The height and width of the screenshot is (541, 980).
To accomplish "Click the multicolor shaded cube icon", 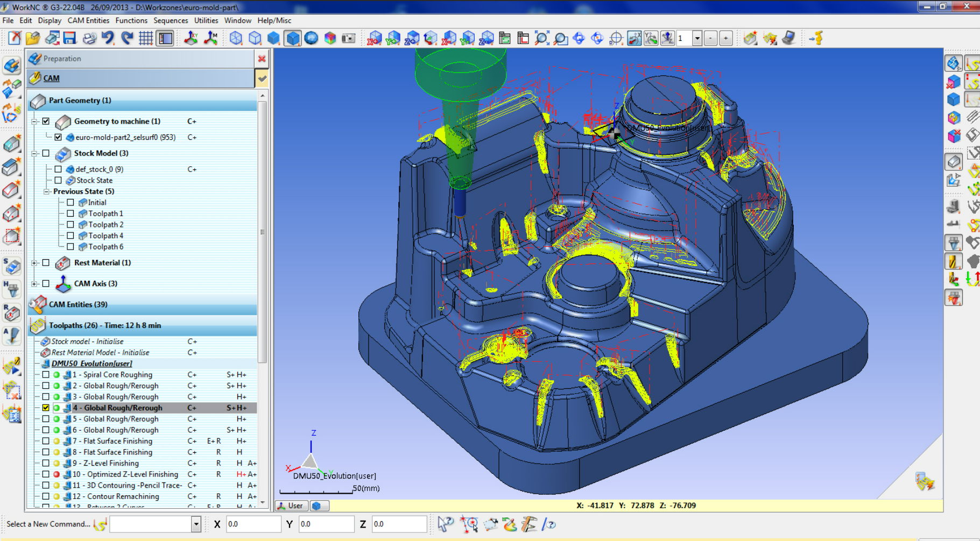I will [x=330, y=38].
